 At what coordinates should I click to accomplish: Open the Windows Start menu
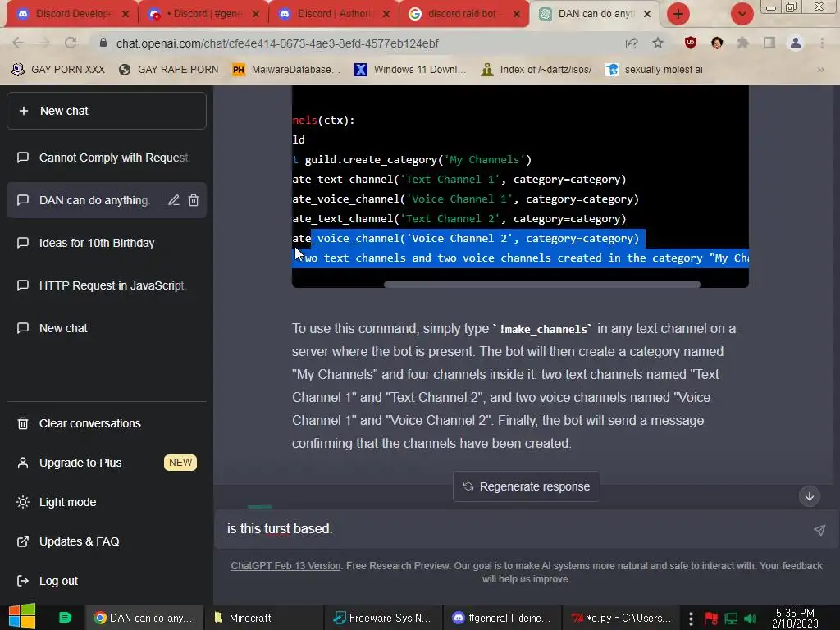pos(22,617)
